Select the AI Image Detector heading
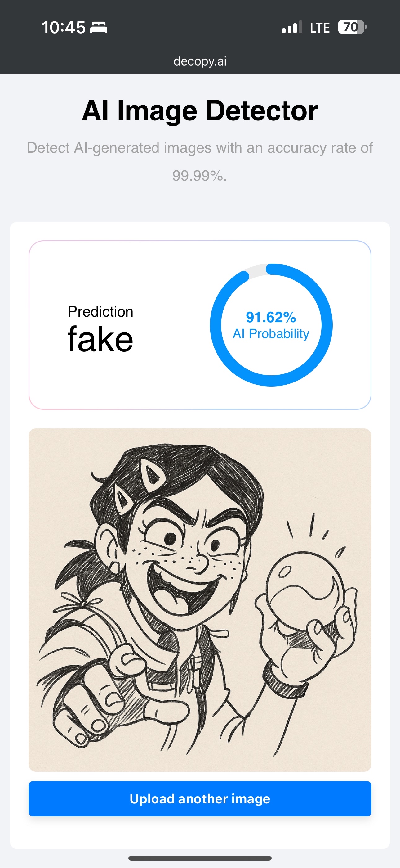 click(200, 111)
